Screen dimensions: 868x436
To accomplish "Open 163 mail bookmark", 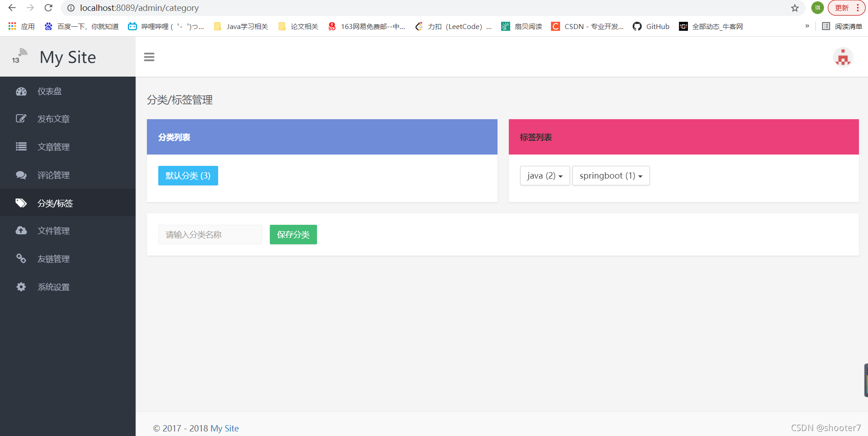I will click(366, 26).
